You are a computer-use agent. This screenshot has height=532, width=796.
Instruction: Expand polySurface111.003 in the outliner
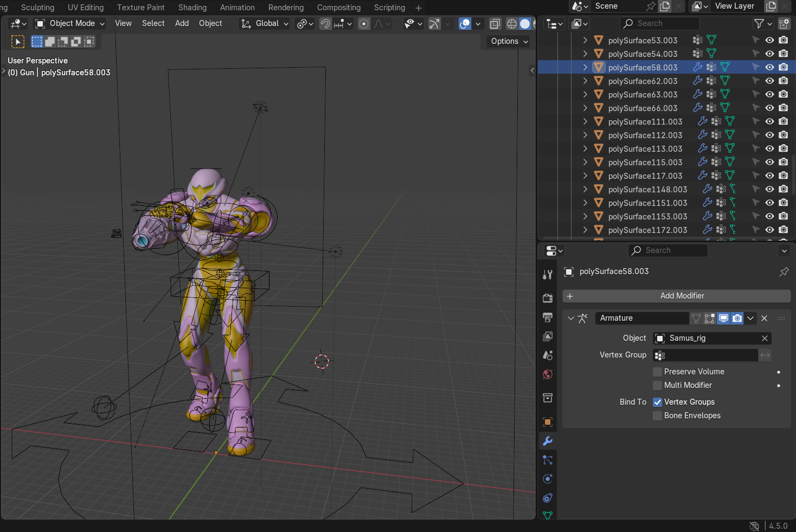point(585,121)
